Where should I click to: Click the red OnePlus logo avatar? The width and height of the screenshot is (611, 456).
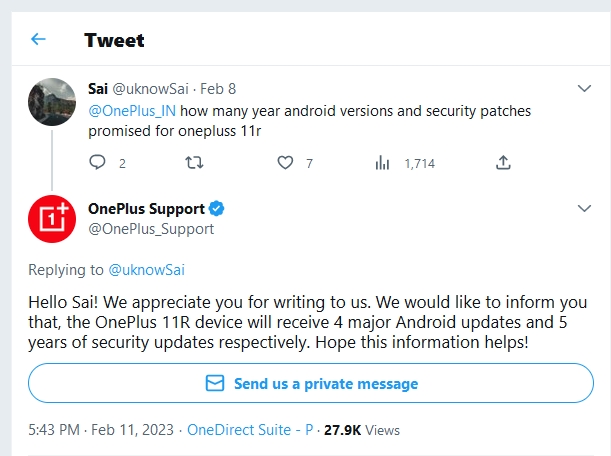click(51, 219)
